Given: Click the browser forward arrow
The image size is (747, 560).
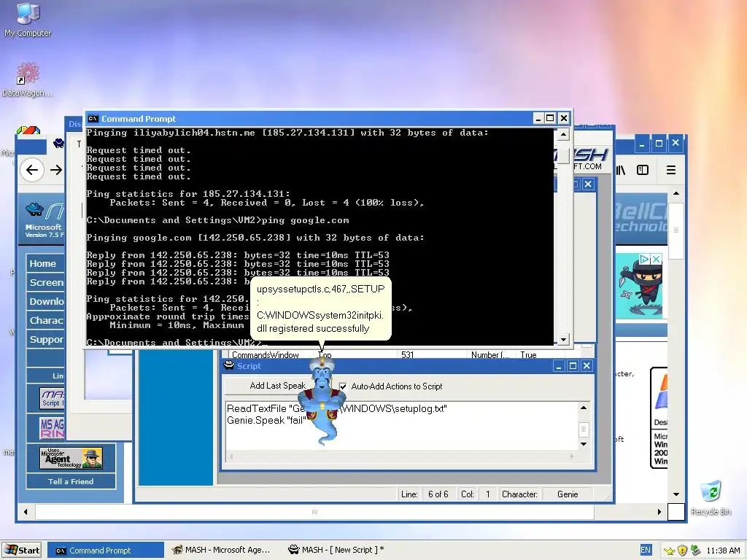Looking at the screenshot, I should click(56, 170).
